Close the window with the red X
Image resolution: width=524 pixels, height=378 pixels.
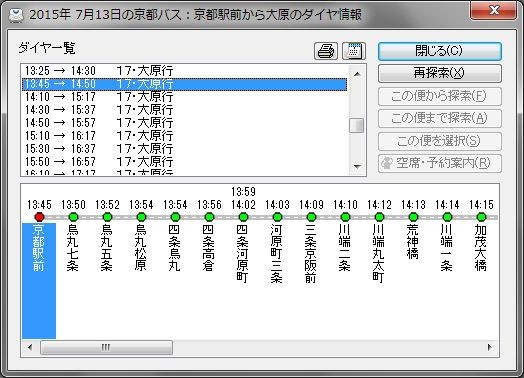494,10
